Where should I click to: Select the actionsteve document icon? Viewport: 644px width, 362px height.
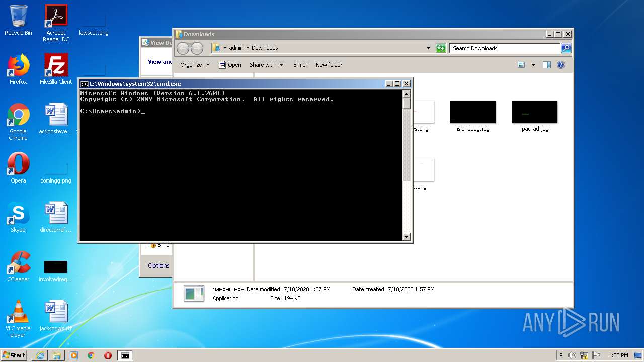(56, 119)
